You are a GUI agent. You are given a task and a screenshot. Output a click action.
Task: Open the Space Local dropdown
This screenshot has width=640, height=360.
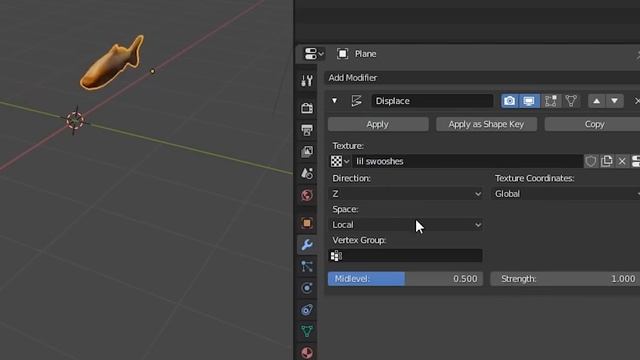406,225
